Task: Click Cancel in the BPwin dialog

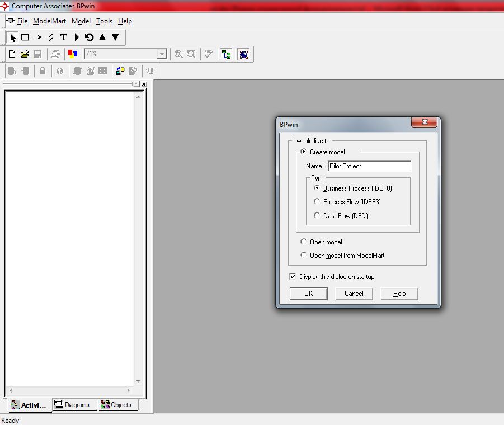Action: [x=354, y=294]
